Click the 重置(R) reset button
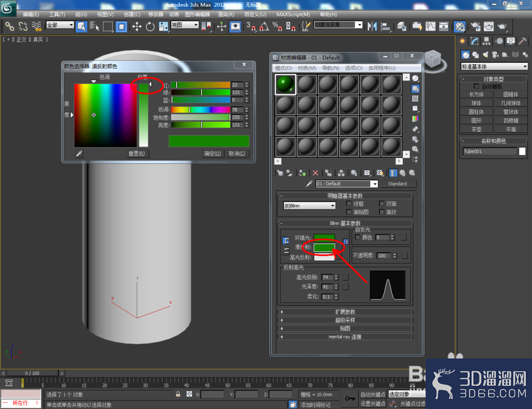Image resolution: width=532 pixels, height=409 pixels. [136, 154]
